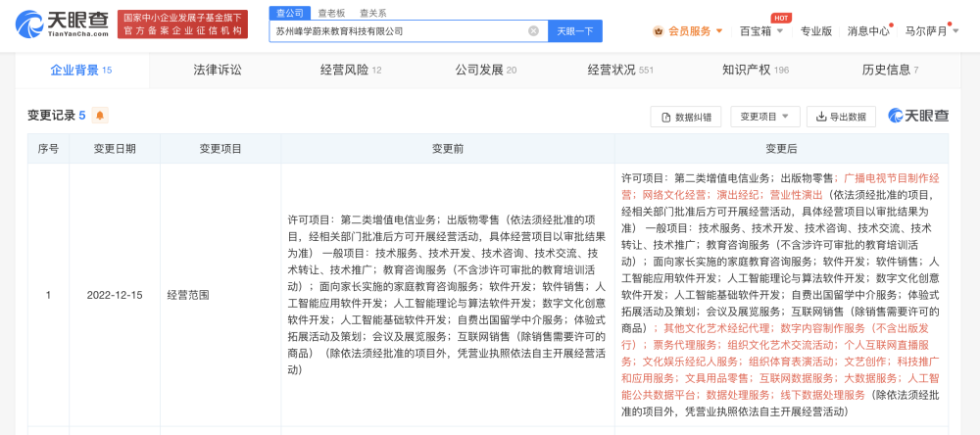Select the 公司发展 tab
This screenshot has height=435, width=980.
click(x=486, y=70)
